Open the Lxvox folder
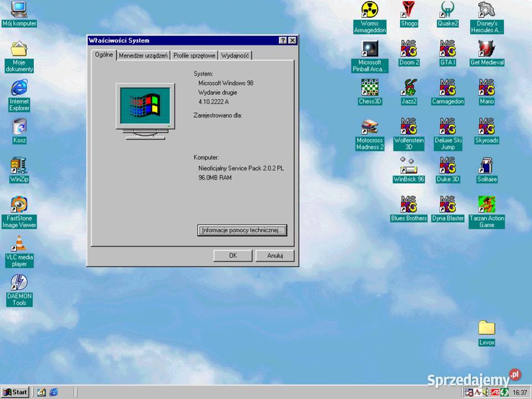Screen dimensions: 532x399 coord(487,328)
